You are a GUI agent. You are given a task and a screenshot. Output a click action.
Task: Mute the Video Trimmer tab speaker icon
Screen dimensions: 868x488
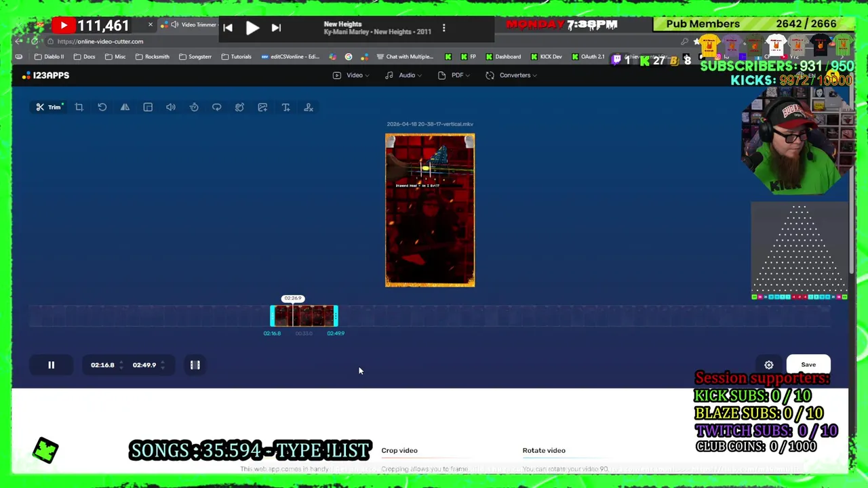(175, 25)
